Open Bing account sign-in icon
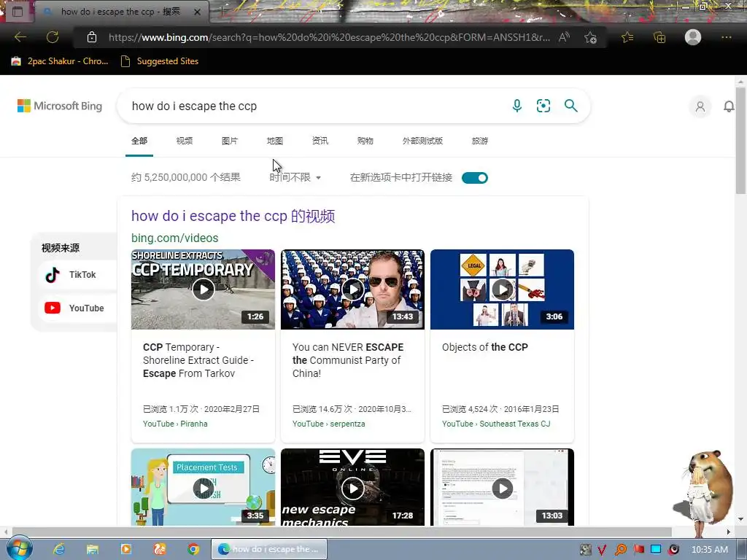The height and width of the screenshot is (560, 747). point(700,106)
